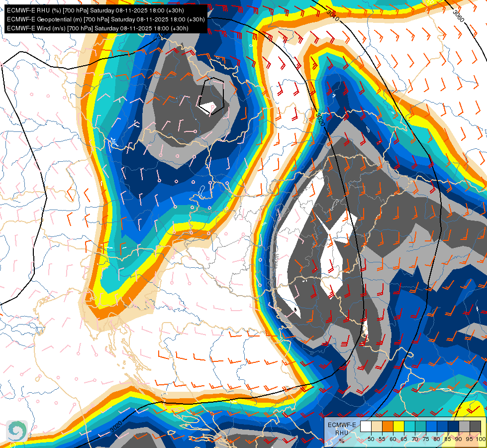Click the legend value 100
The height and width of the screenshot is (448, 487).
coord(481,439)
